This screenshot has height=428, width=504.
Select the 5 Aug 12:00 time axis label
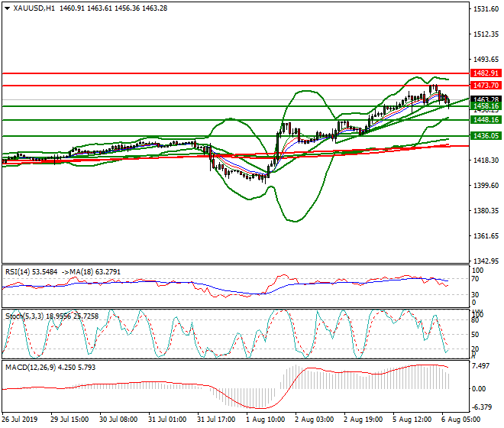coord(412,420)
